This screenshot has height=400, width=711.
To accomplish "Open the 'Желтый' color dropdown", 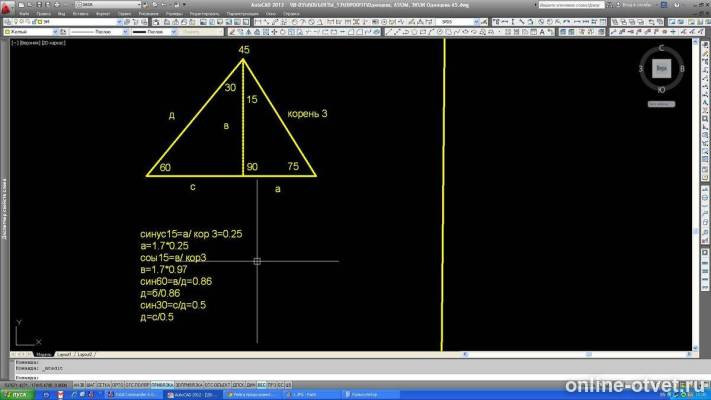I will click(55, 32).
